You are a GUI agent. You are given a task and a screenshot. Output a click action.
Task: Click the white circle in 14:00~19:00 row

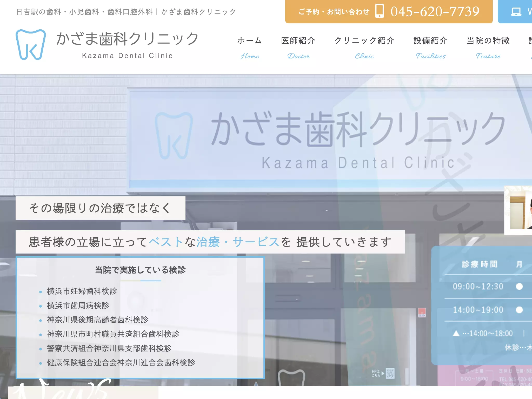(x=519, y=310)
